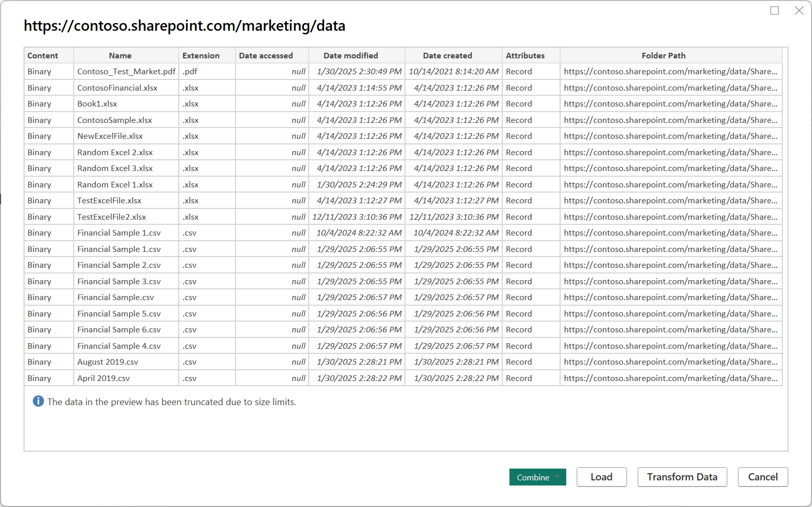Click the Folder Path column header
This screenshot has width=812, height=507.
[671, 55]
